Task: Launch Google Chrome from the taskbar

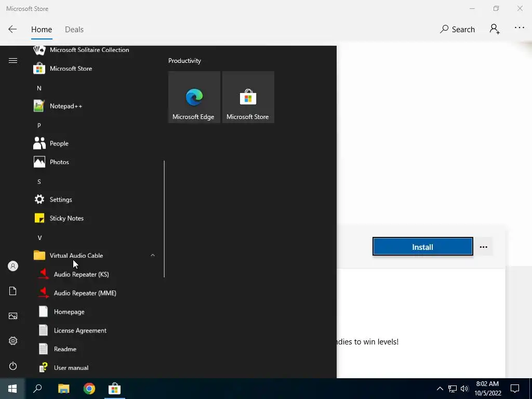Action: click(x=89, y=389)
